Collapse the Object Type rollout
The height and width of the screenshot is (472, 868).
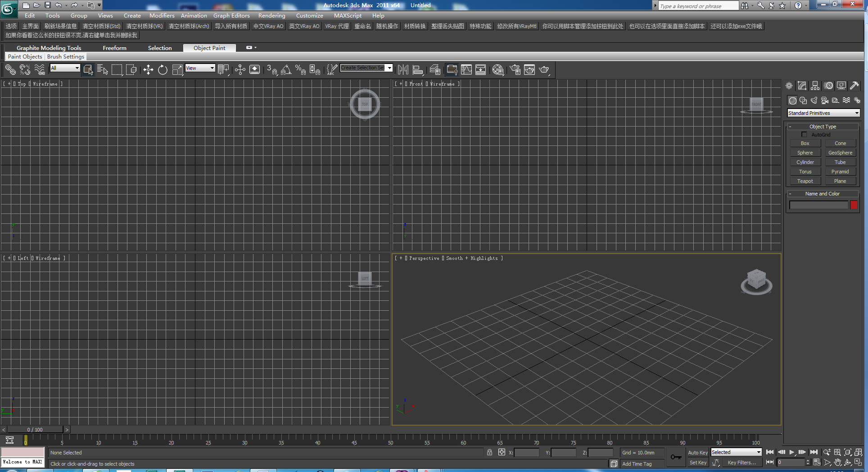coord(823,127)
